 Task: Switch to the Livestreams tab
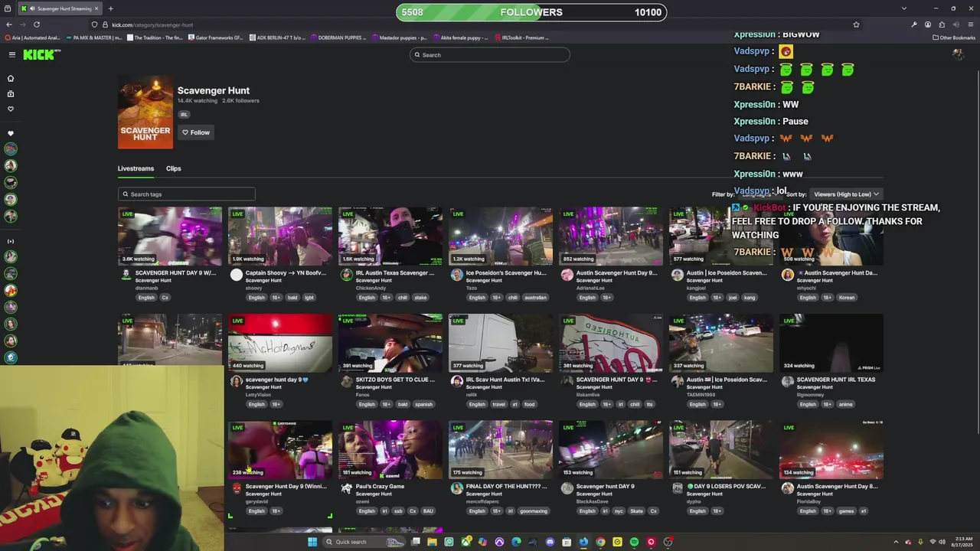(136, 168)
